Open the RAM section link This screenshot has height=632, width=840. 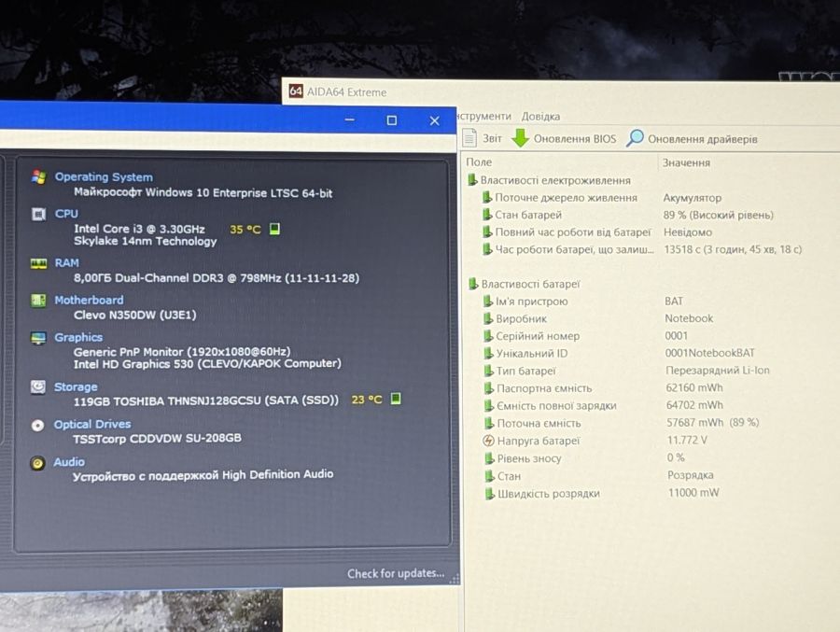point(66,262)
